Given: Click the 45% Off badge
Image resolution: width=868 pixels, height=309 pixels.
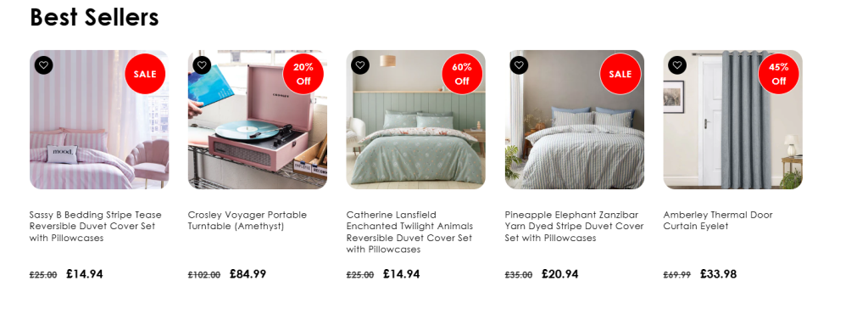Looking at the screenshot, I should pyautogui.click(x=778, y=74).
